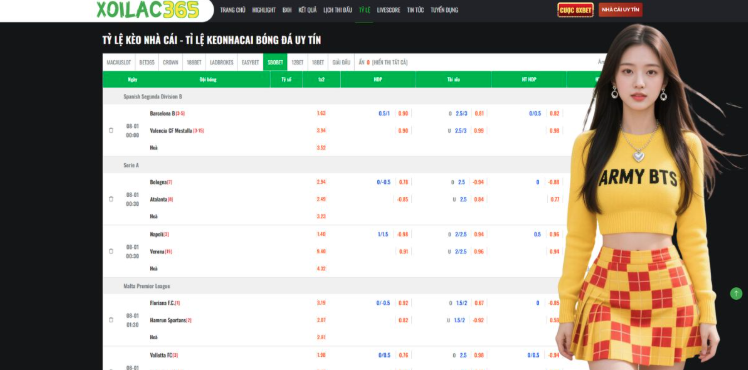Click the Atalanta team name
This screenshot has height=370, width=748.
point(158,199)
